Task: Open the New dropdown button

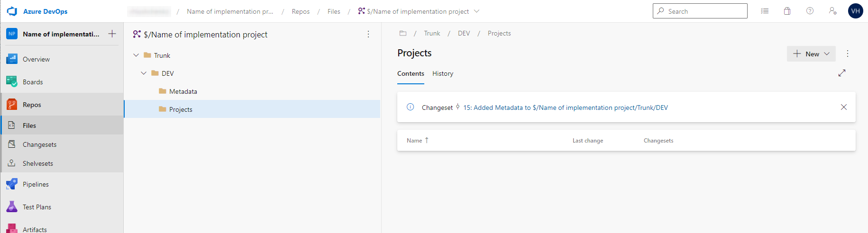Action: (x=811, y=54)
